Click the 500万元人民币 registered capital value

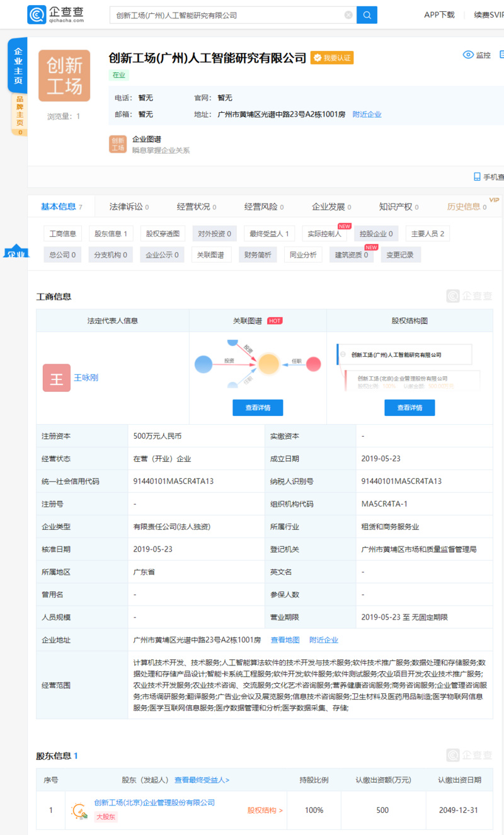coord(157,435)
